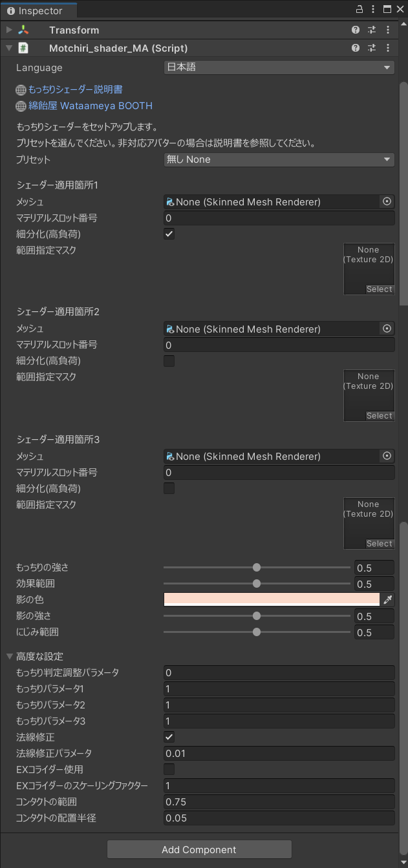
Task: Open the もっちりシェーダー説明書 link
Action: coord(75,90)
